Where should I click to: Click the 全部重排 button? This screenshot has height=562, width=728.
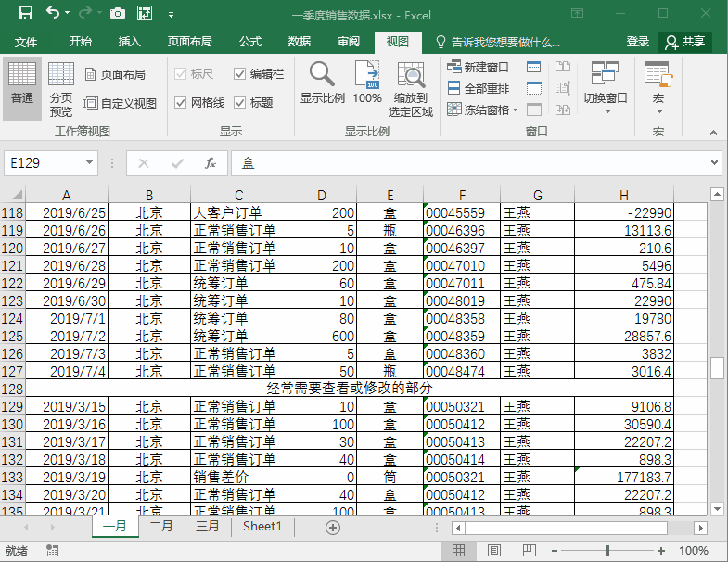click(479, 88)
